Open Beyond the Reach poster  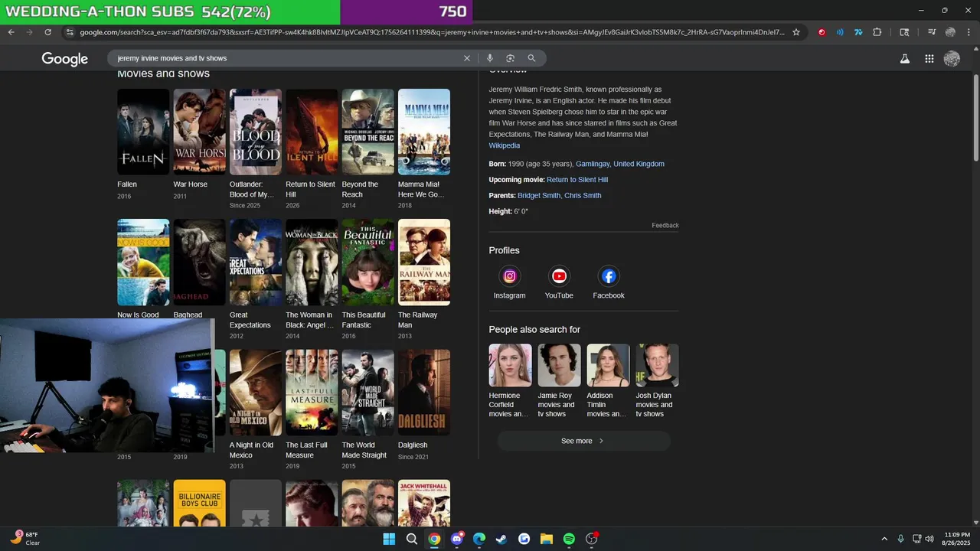pyautogui.click(x=367, y=132)
